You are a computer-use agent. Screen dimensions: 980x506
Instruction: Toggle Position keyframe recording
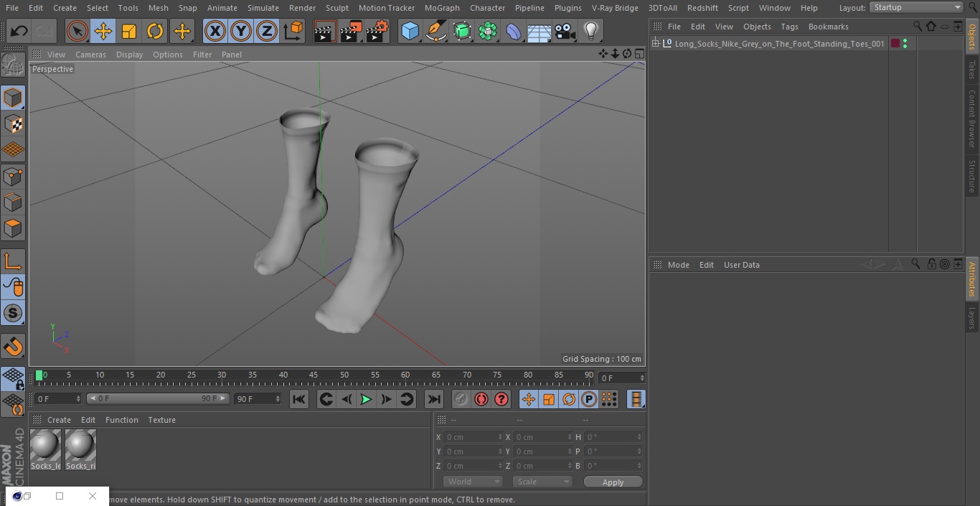529,399
